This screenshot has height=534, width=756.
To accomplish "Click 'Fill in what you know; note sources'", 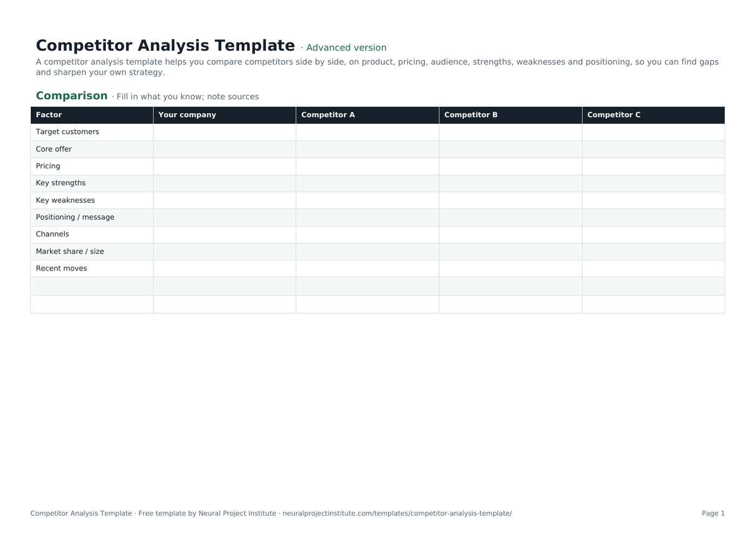I will coord(187,97).
